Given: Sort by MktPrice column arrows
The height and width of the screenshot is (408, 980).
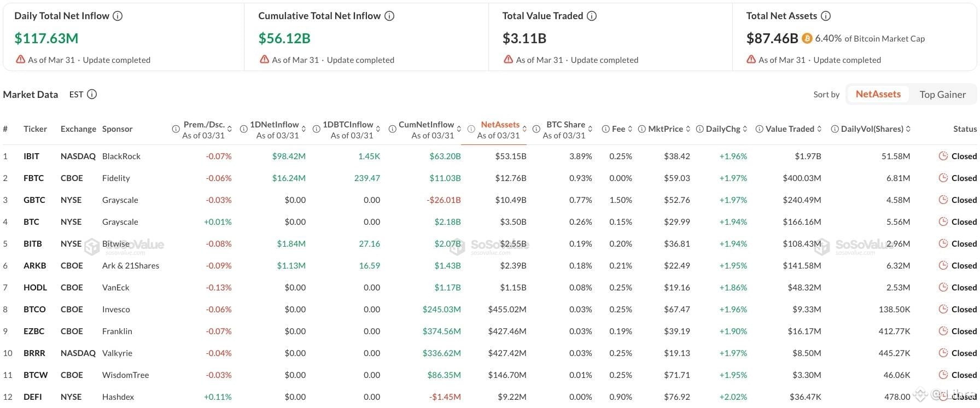Looking at the screenshot, I should pyautogui.click(x=688, y=129).
